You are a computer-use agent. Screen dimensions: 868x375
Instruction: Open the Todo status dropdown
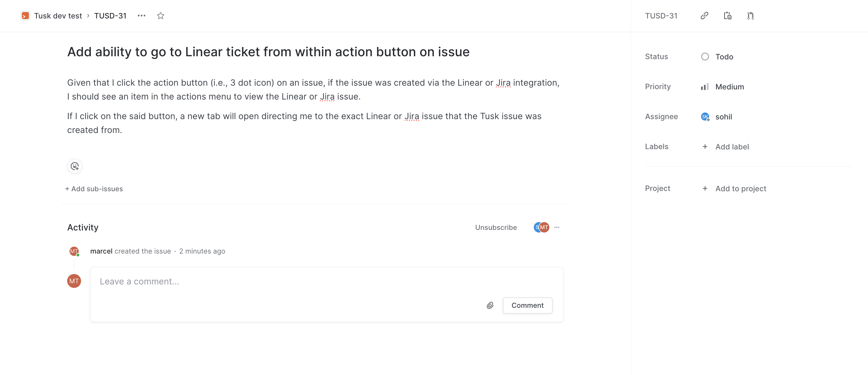tap(717, 57)
